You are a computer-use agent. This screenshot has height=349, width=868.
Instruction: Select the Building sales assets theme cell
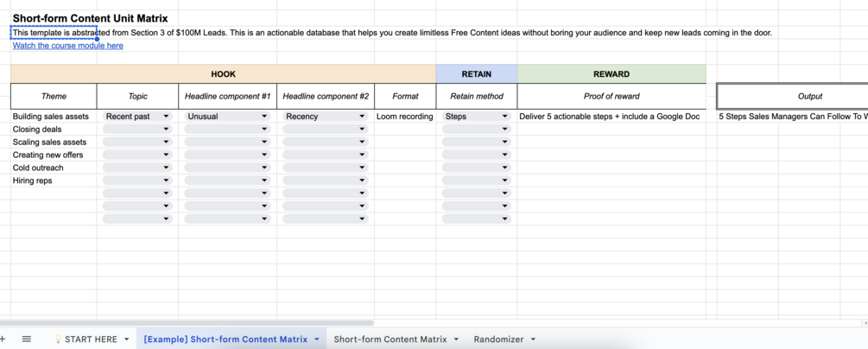pyautogui.click(x=51, y=117)
